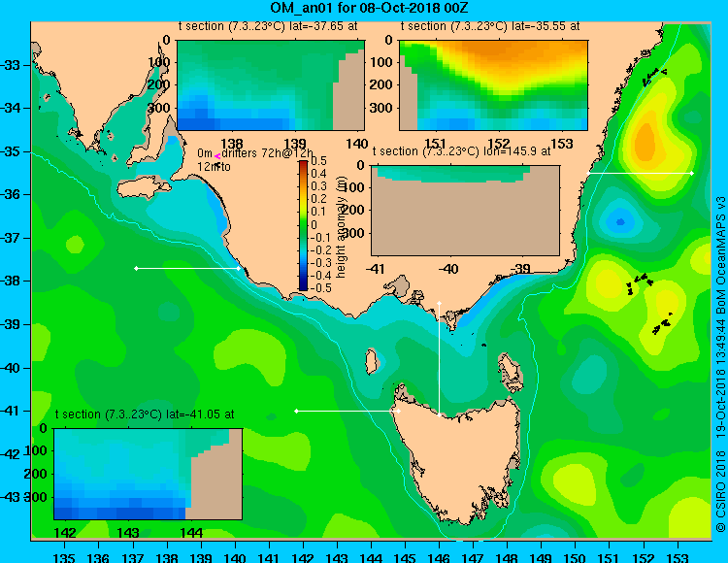
Task: Click the 153 label on the bottom longitude axis
Action: point(678,557)
